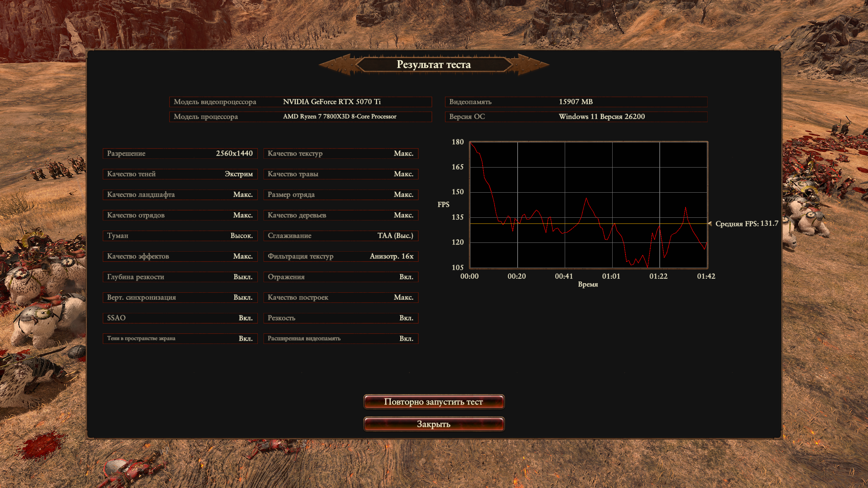Click the 'SSAO' Вкл. row

point(180,318)
